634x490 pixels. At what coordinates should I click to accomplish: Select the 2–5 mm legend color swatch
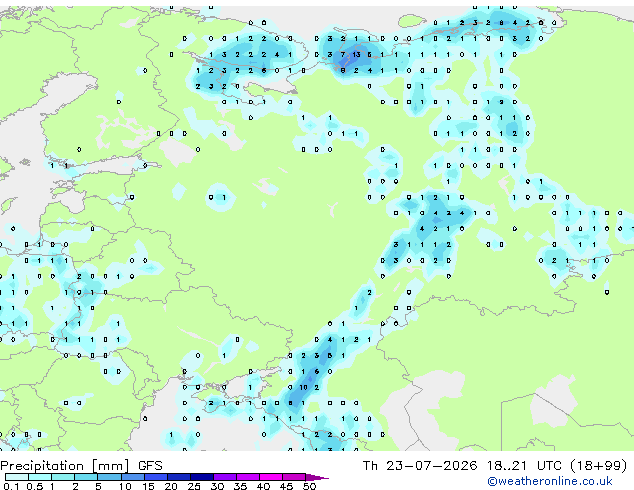pyautogui.click(x=86, y=477)
